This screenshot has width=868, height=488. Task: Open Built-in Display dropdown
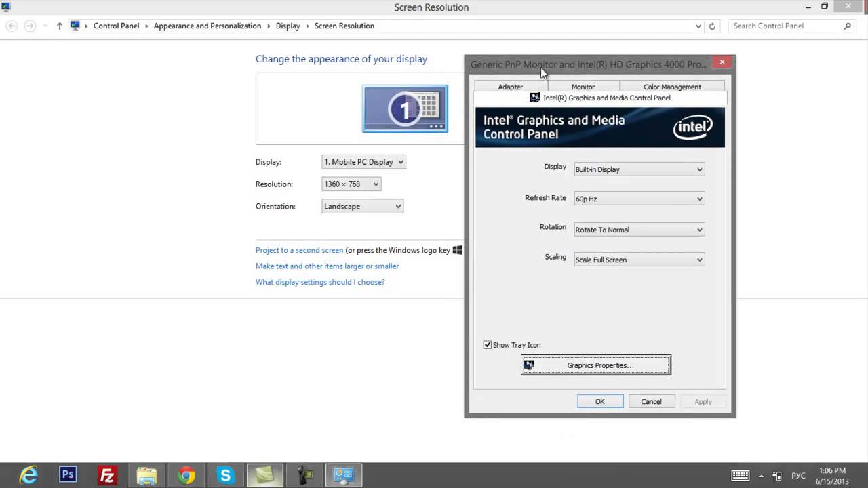pyautogui.click(x=639, y=169)
